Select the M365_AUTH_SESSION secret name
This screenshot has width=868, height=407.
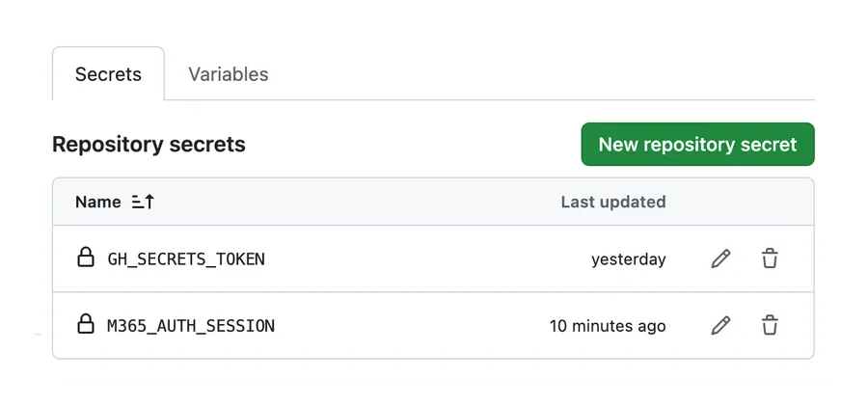(x=191, y=326)
